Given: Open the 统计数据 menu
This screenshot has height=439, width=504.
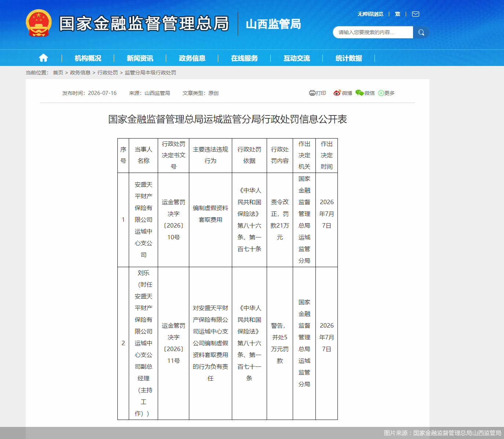Looking at the screenshot, I should point(349,58).
